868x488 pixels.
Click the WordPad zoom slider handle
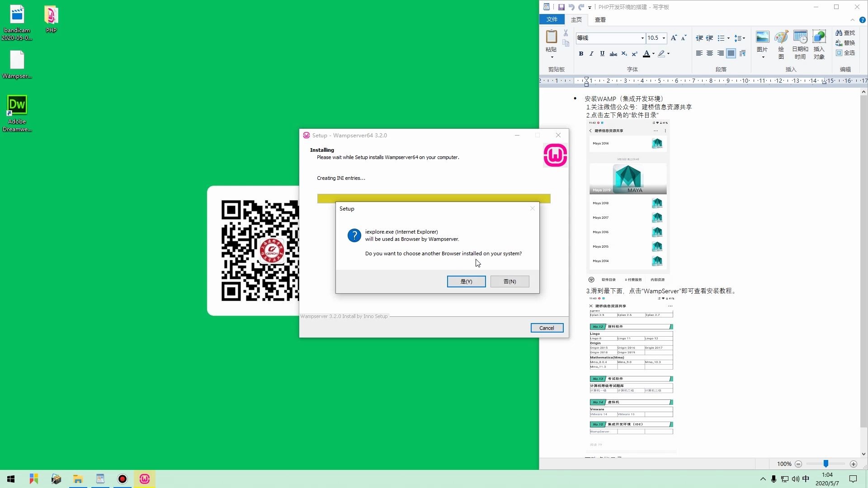826,464
